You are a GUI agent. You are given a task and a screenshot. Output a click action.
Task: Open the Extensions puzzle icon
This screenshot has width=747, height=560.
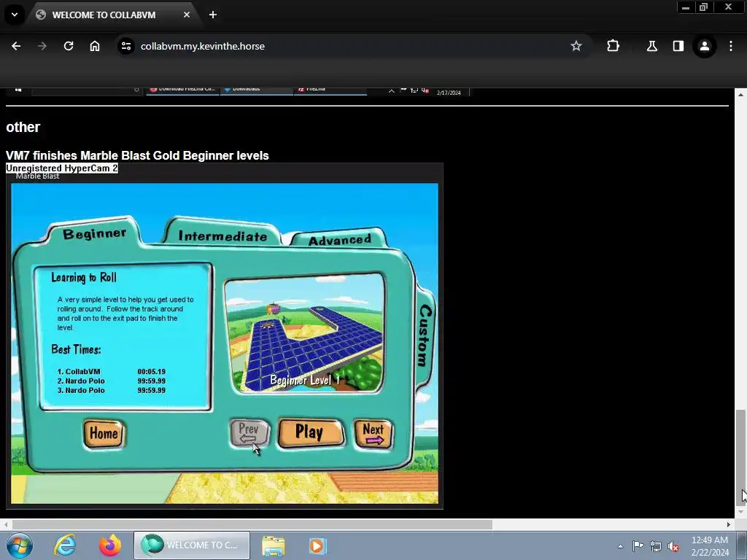pos(613,46)
